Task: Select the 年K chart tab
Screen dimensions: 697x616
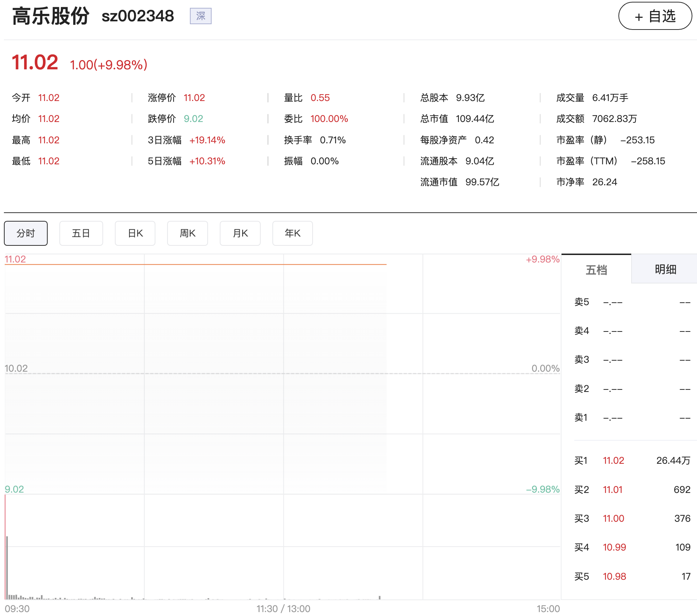Action: point(293,233)
